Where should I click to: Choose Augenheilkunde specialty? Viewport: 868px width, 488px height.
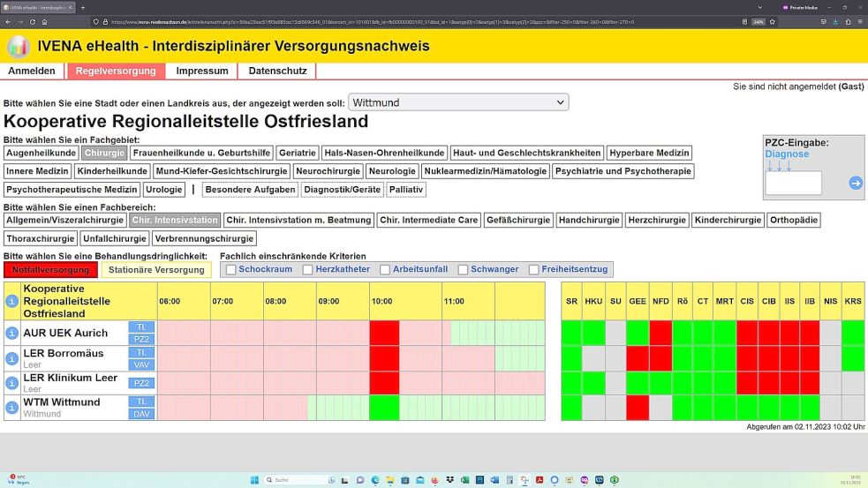tap(41, 153)
